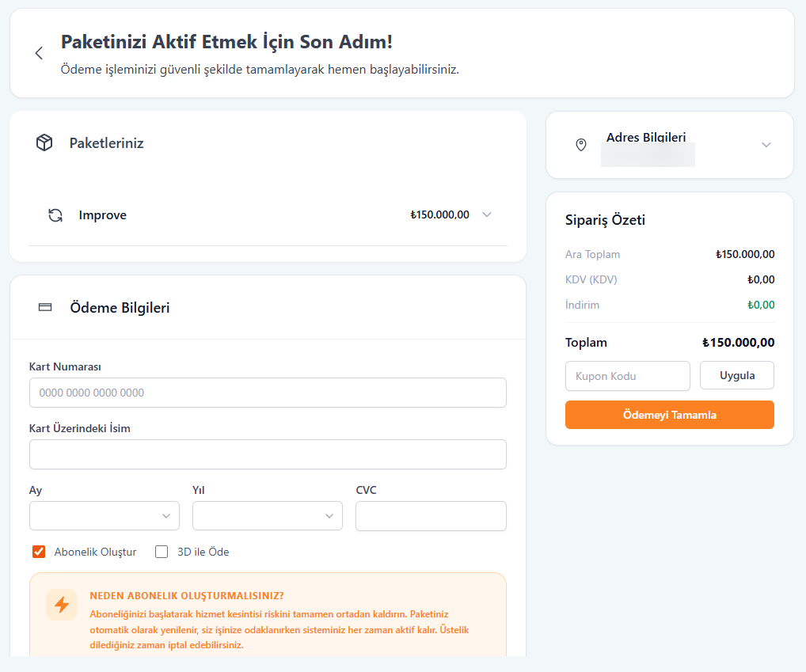Expand the Improve package details chevron
Viewport: 806px width, 672px height.
tap(487, 215)
